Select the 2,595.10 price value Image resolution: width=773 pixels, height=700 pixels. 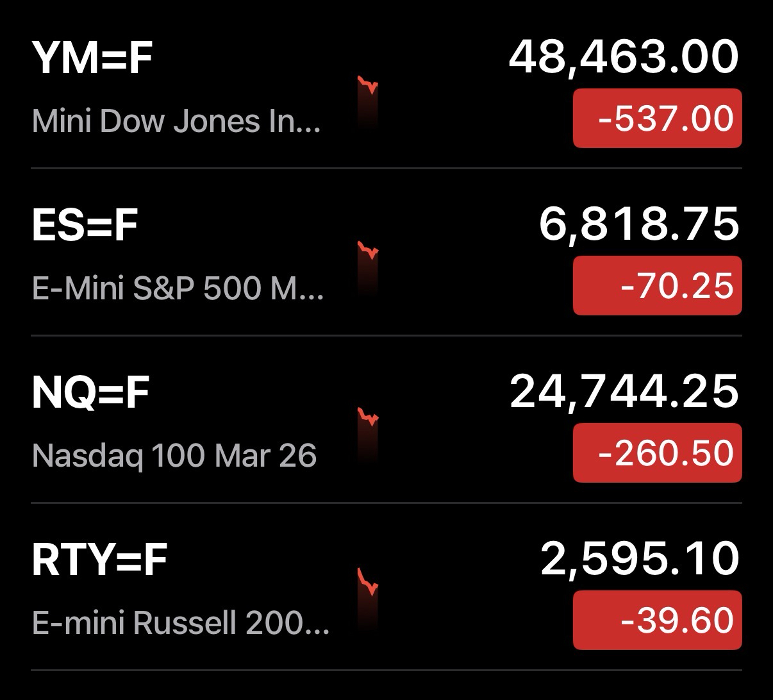click(640, 559)
